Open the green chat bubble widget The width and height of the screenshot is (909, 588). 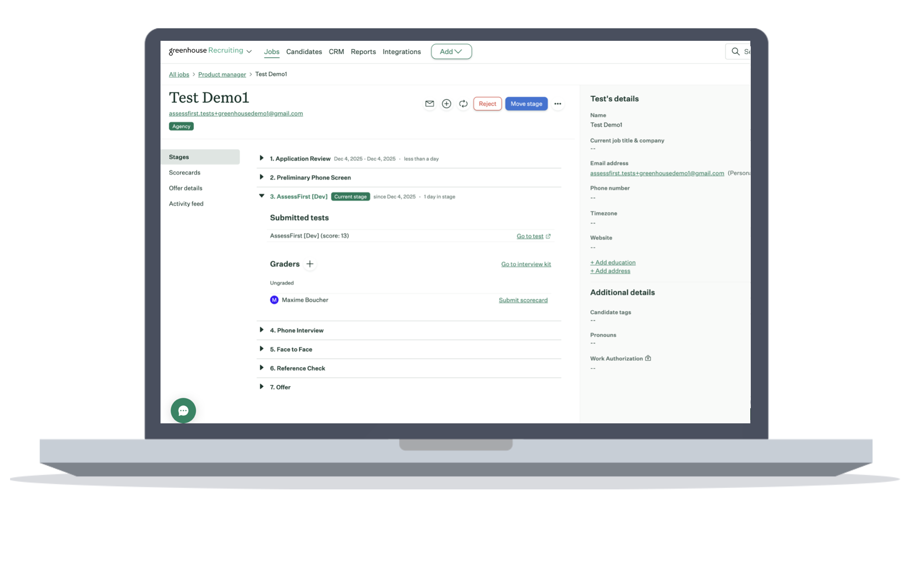tap(183, 410)
